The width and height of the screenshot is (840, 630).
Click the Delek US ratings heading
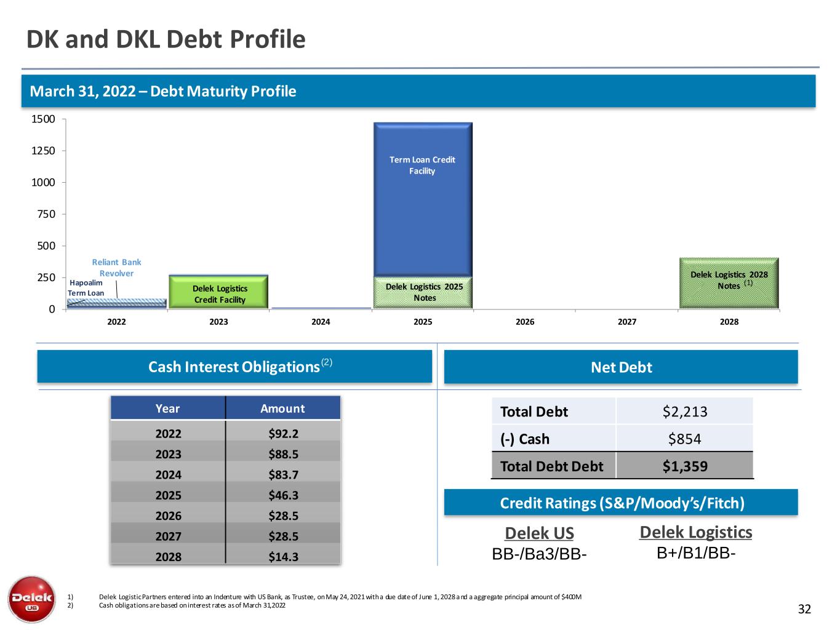[539, 533]
